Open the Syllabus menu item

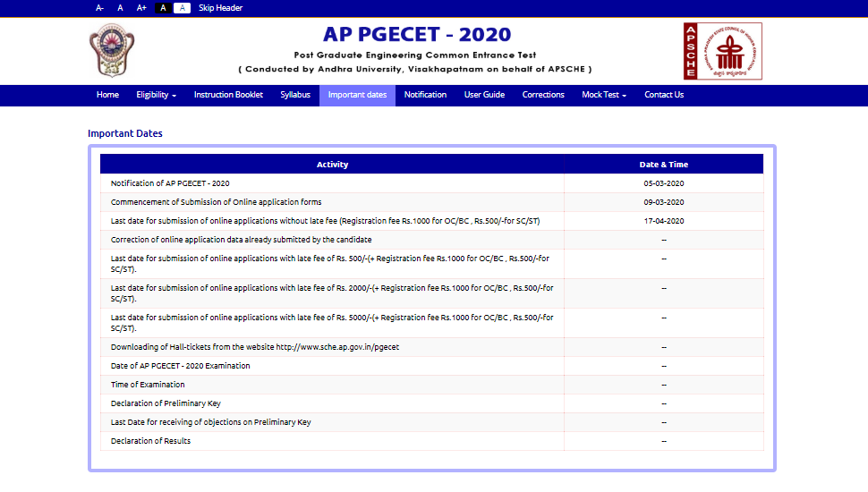coord(295,95)
